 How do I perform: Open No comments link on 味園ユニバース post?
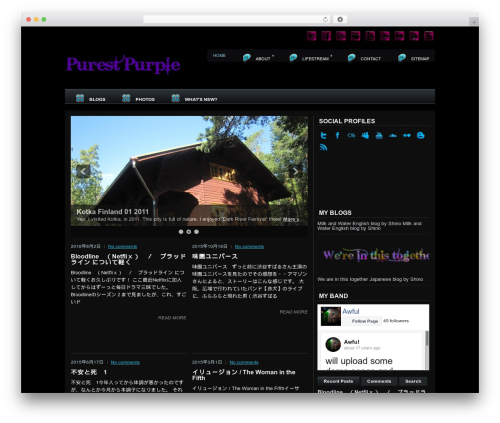coord(249,247)
